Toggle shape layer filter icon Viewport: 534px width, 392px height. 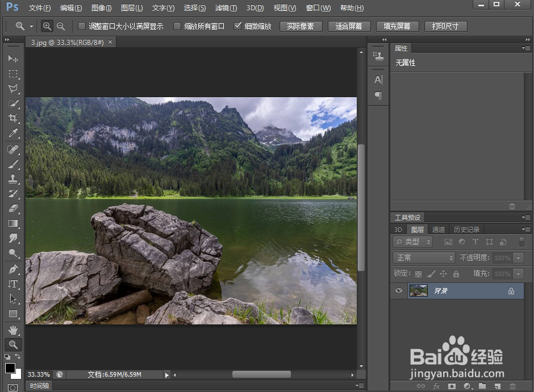click(489, 242)
